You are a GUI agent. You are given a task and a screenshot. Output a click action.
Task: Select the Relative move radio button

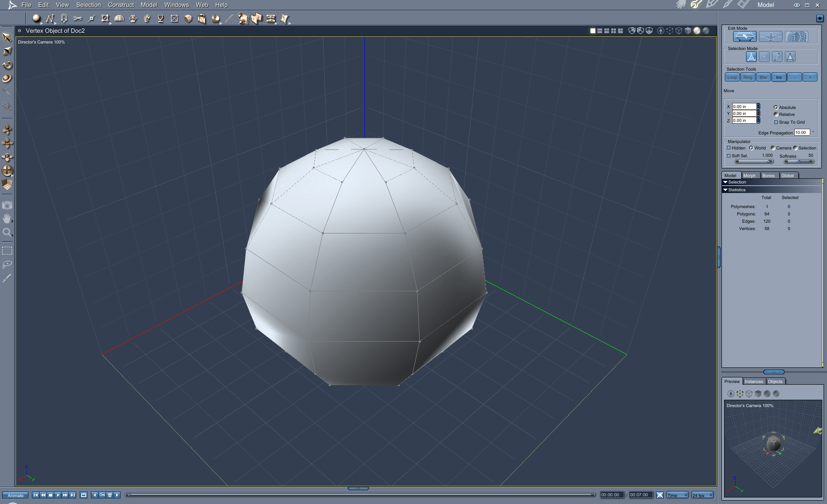(776, 114)
